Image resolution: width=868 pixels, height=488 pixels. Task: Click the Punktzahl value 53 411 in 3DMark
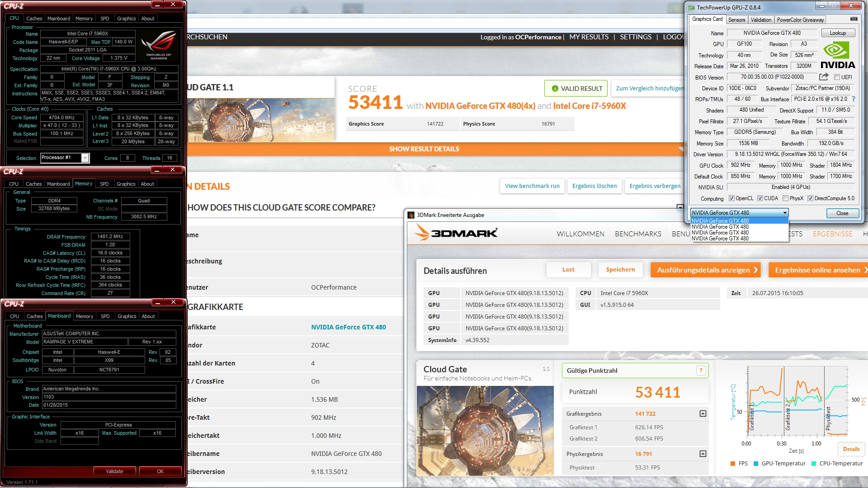pos(658,392)
